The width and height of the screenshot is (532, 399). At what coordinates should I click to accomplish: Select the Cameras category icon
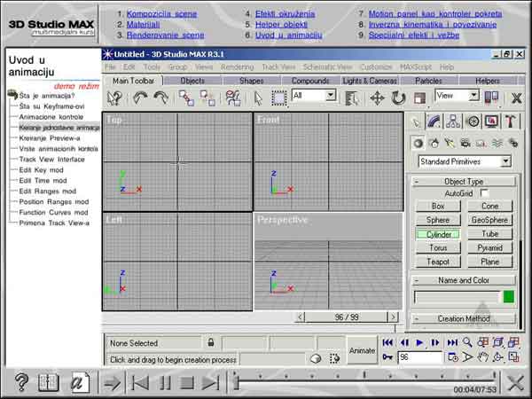tap(465, 143)
